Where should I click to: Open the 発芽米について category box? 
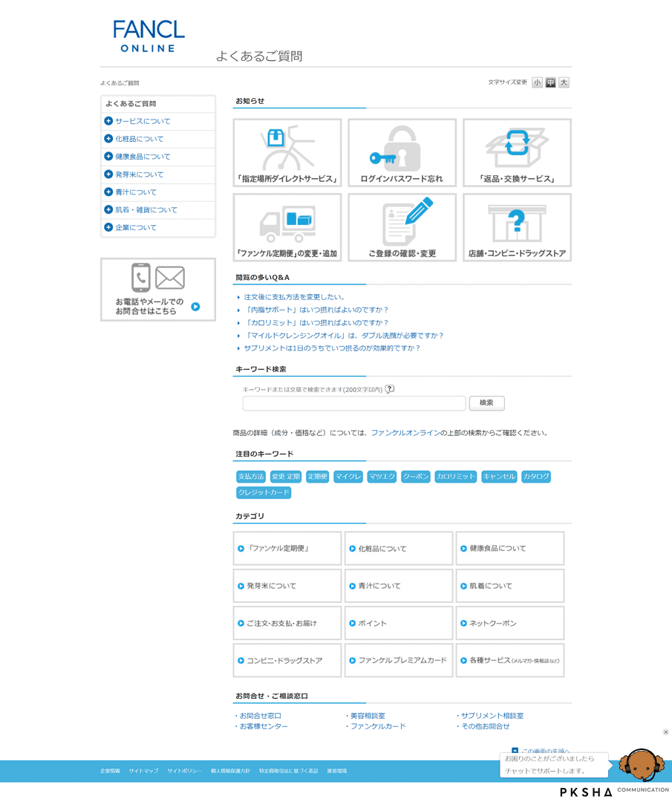[287, 586]
